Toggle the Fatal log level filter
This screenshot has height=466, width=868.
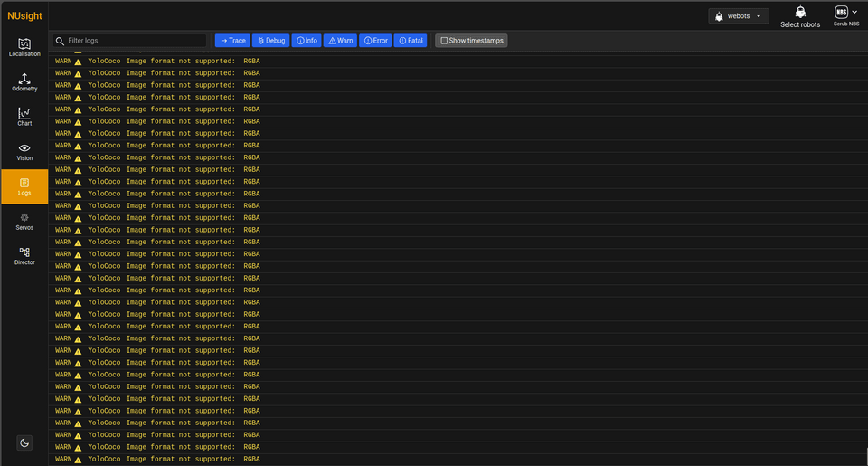click(410, 41)
